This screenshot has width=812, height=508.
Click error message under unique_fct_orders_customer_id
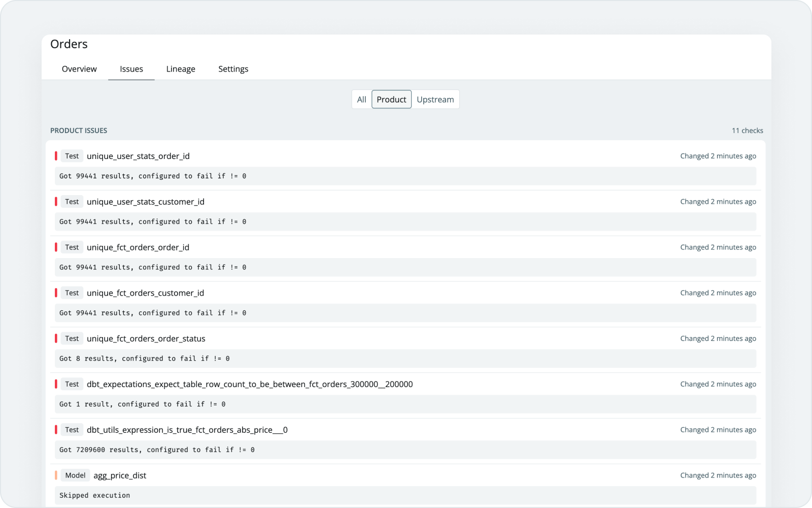coord(405,313)
